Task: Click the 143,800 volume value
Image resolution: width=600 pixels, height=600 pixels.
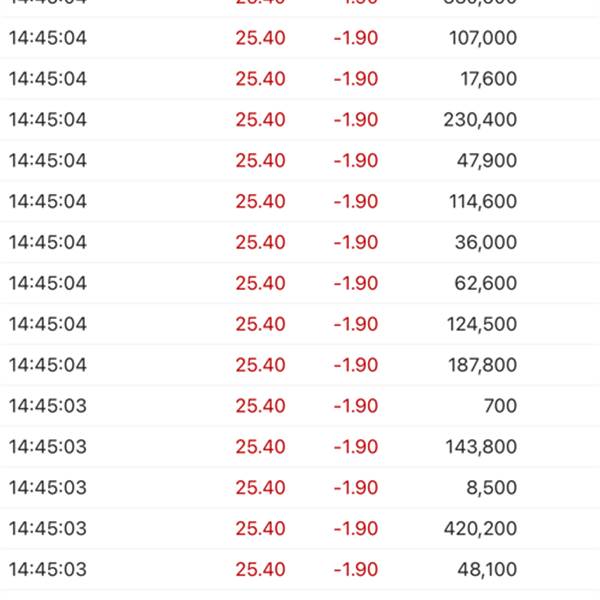Action: tap(480, 448)
